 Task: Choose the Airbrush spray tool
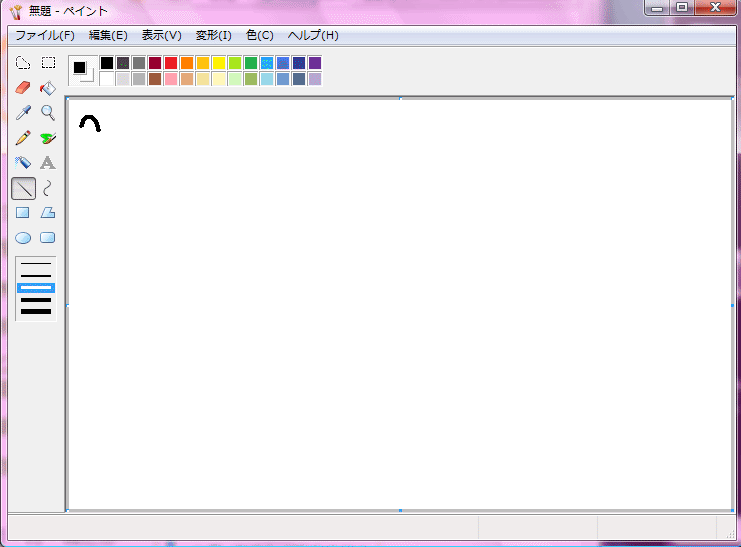pos(23,162)
